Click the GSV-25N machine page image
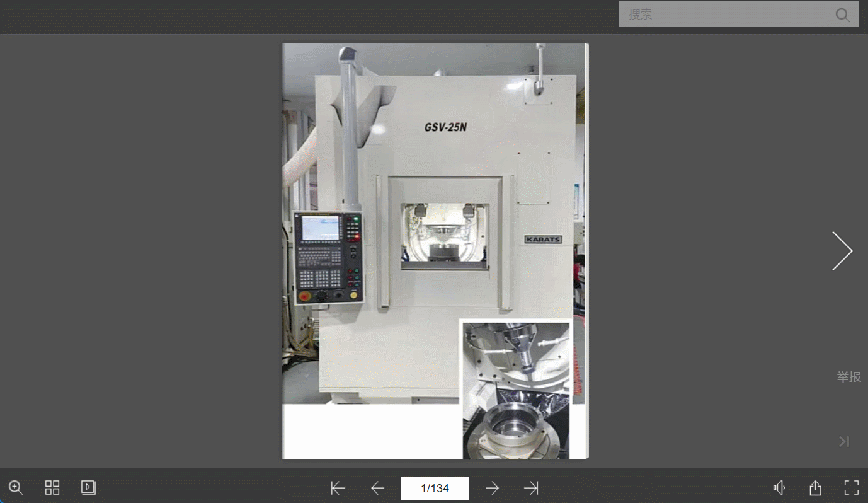 435,251
